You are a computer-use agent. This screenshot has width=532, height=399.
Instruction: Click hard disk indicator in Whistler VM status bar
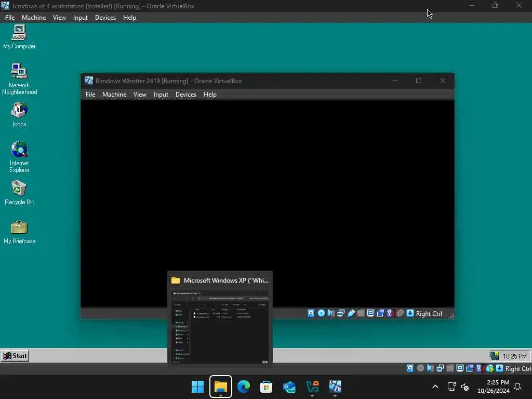(311, 313)
